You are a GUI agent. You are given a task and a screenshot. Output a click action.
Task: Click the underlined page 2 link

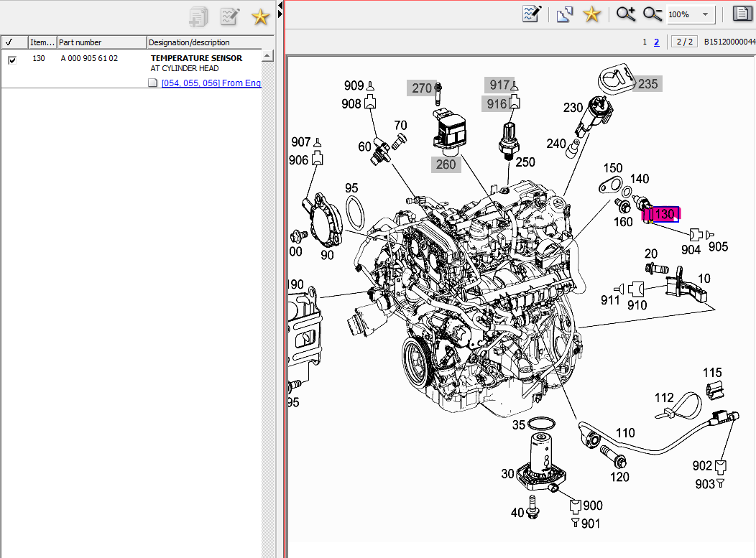click(656, 42)
